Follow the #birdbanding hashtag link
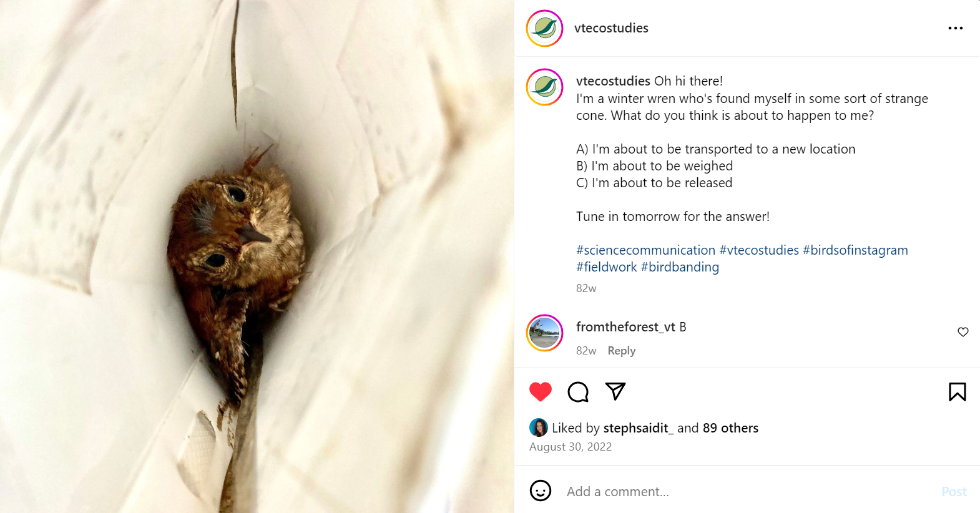This screenshot has height=513, width=980. pyautogui.click(x=680, y=267)
